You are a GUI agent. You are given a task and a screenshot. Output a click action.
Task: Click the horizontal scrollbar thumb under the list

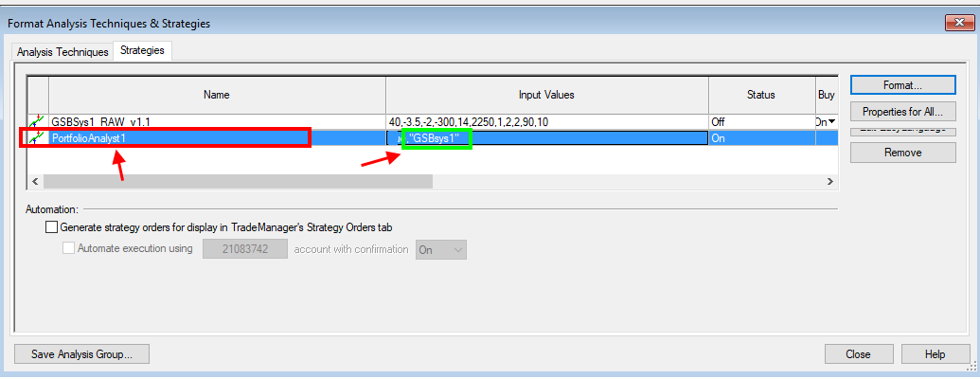pyautogui.click(x=237, y=181)
